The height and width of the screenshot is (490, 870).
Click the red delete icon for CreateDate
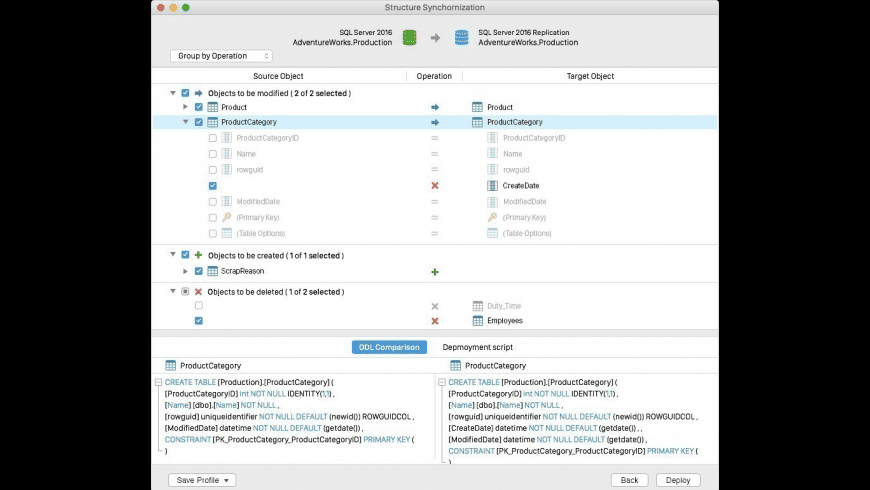click(434, 186)
